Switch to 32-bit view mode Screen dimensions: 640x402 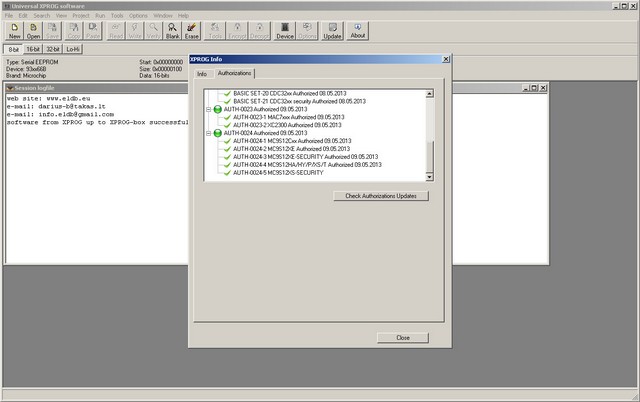54,48
